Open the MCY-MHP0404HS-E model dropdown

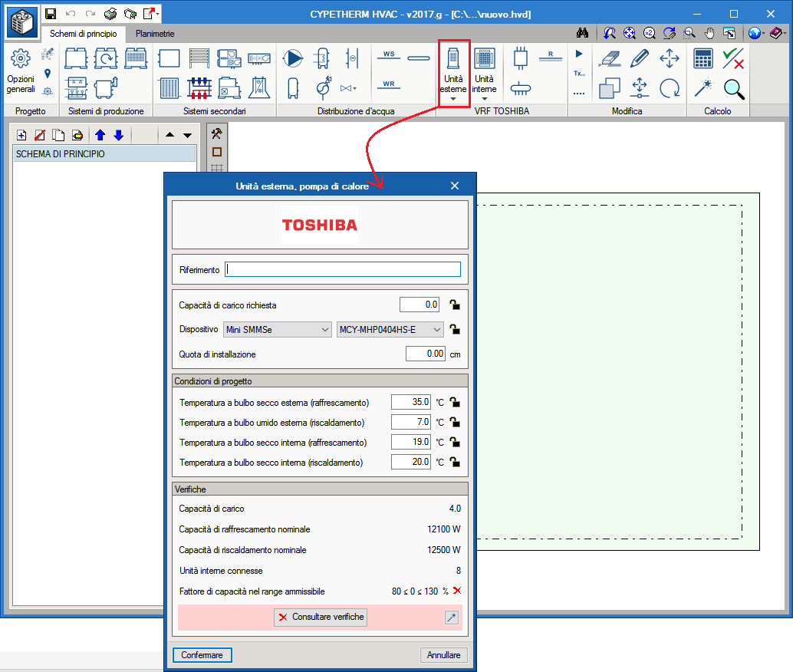coord(390,329)
